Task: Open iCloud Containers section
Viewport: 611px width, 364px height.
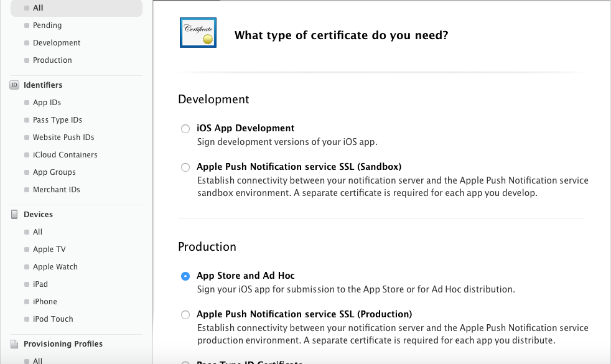Action: pos(65,155)
